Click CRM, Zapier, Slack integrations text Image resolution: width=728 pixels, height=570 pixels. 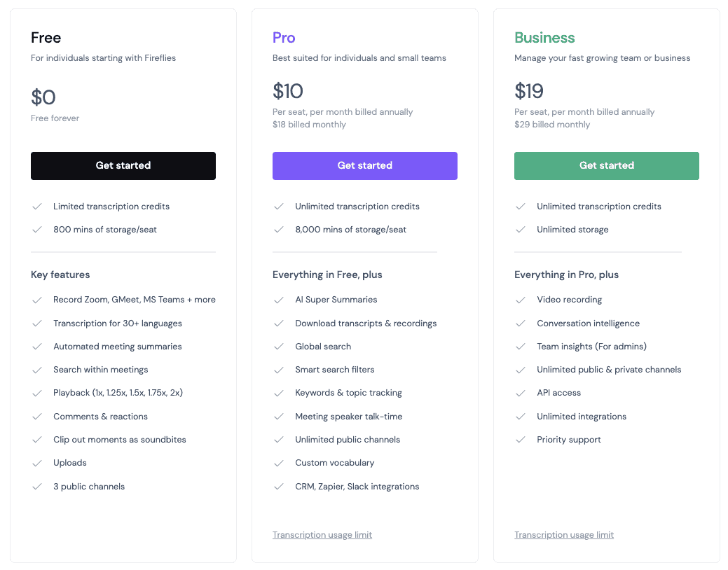[x=357, y=487]
